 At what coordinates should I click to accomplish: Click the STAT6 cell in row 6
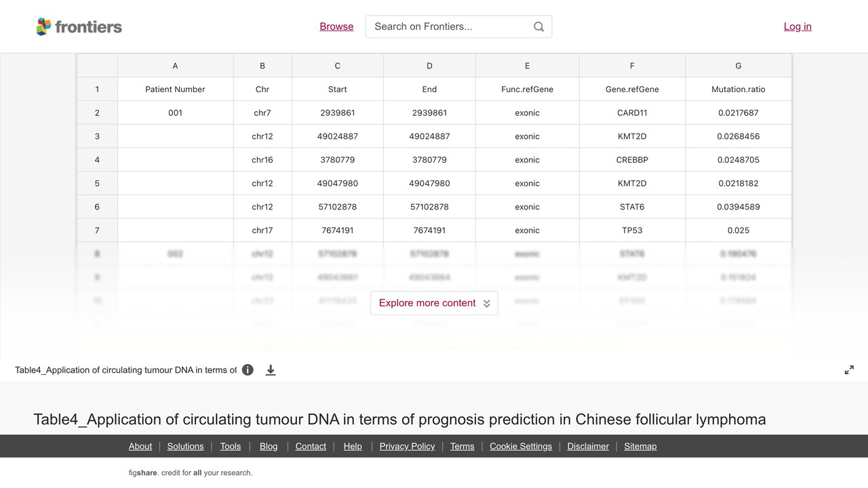click(x=632, y=207)
